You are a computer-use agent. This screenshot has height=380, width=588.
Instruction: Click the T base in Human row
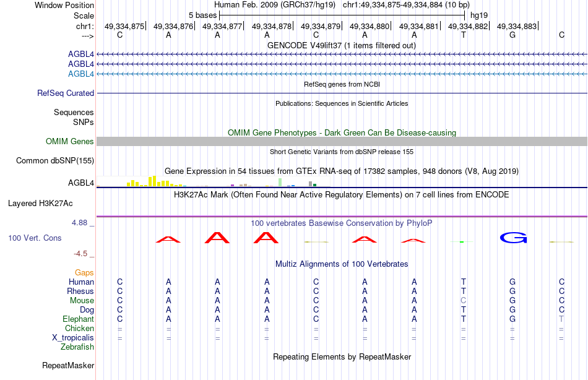click(464, 282)
